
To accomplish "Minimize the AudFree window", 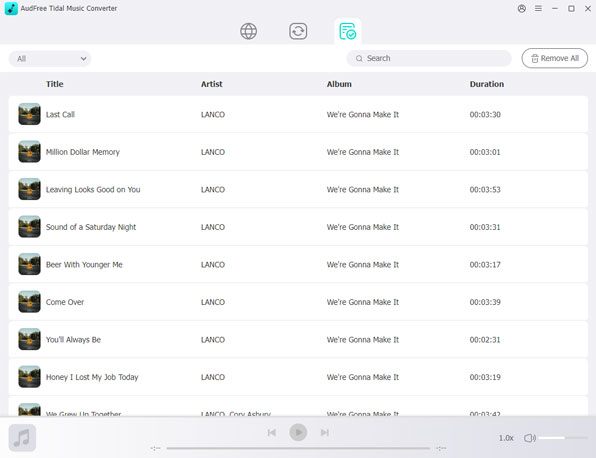I will (555, 8).
